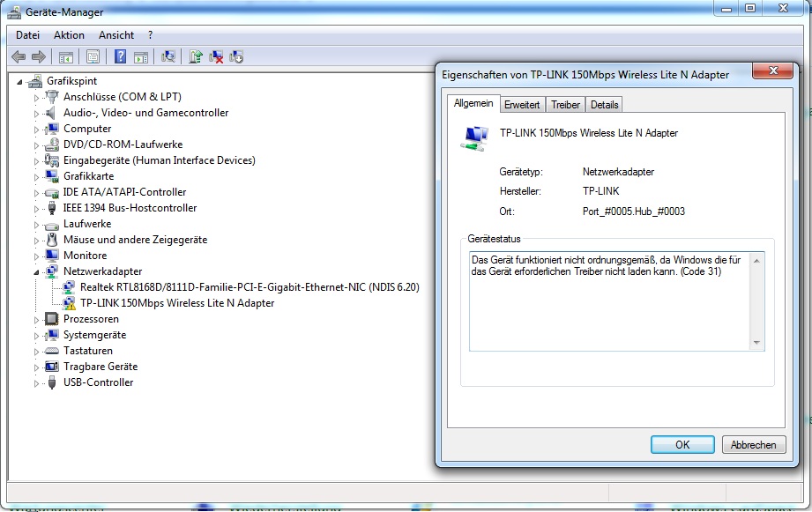Open the ? help menu
The width and height of the screenshot is (812, 512).
coord(150,35)
